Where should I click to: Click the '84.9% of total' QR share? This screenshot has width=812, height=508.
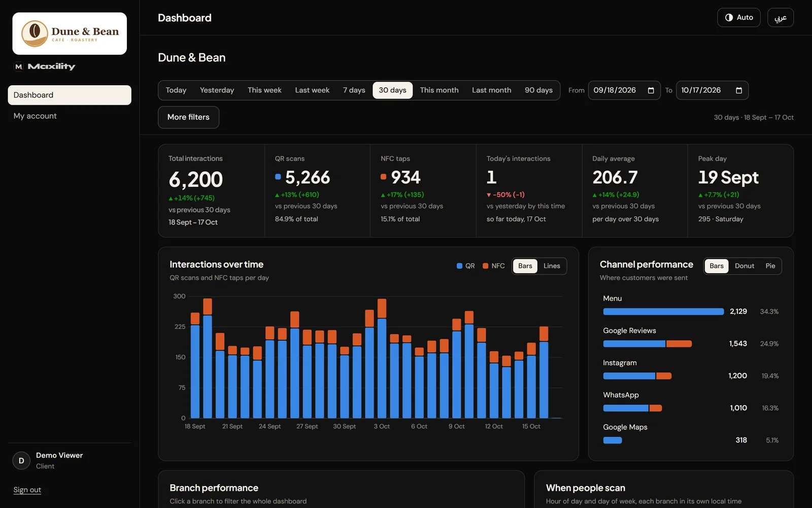click(x=296, y=219)
